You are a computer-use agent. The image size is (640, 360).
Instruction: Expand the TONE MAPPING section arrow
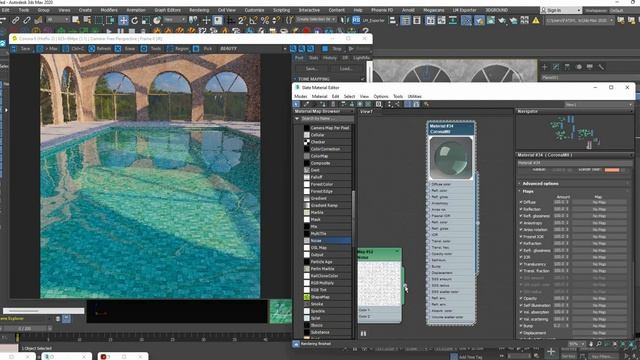296,79
